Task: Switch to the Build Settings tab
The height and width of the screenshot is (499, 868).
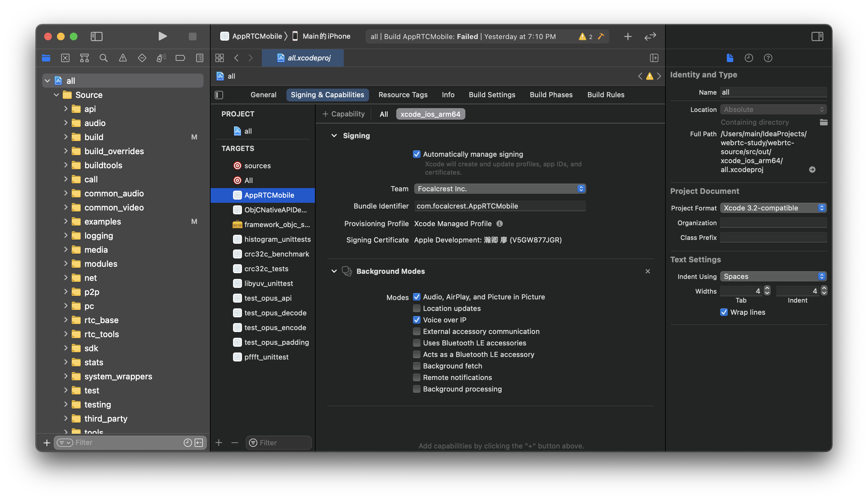Action: [492, 95]
